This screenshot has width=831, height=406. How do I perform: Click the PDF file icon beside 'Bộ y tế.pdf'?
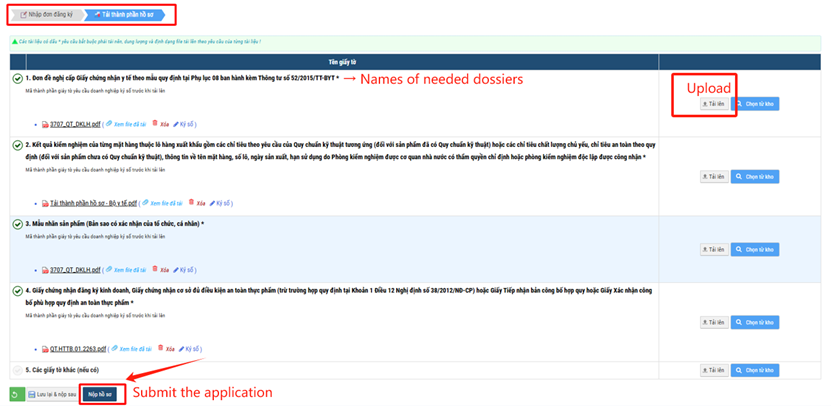(45, 204)
